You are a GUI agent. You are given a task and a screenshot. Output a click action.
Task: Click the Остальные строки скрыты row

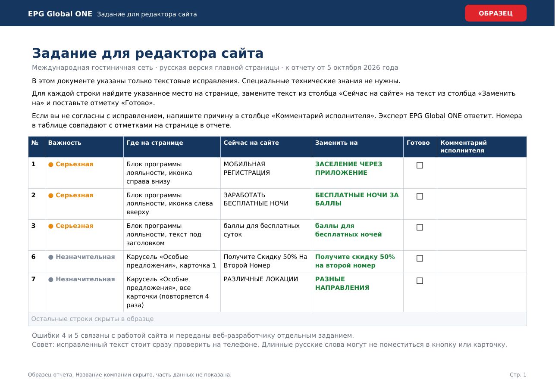pyautogui.click(x=277, y=319)
